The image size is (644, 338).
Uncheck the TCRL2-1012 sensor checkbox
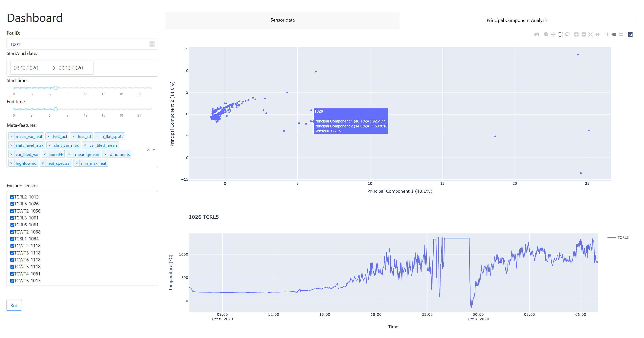point(12,197)
